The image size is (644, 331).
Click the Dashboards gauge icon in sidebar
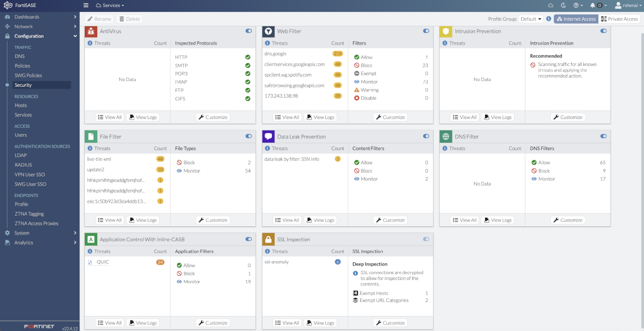(8, 17)
